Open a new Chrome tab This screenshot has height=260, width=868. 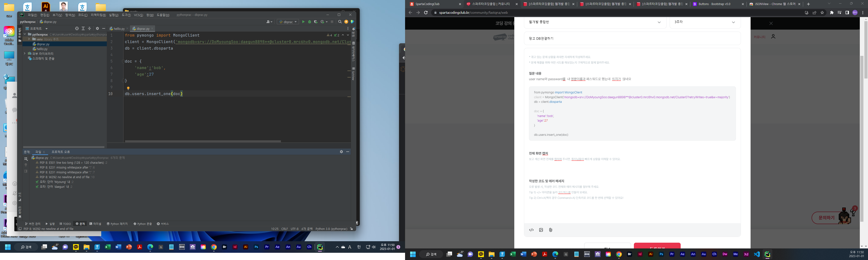808,4
